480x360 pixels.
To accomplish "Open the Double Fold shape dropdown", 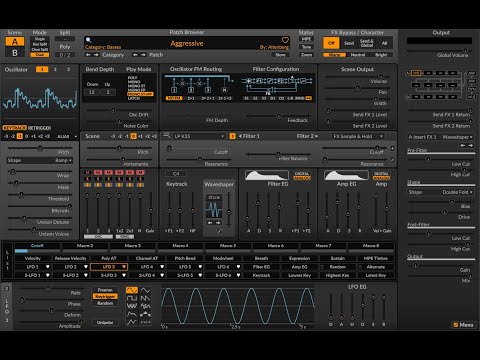I will click(441, 192).
